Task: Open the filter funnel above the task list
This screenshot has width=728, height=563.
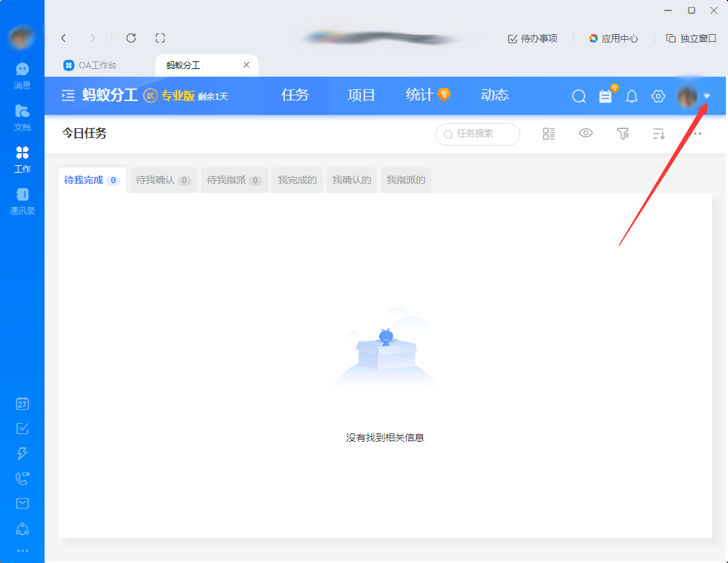Action: [x=623, y=132]
